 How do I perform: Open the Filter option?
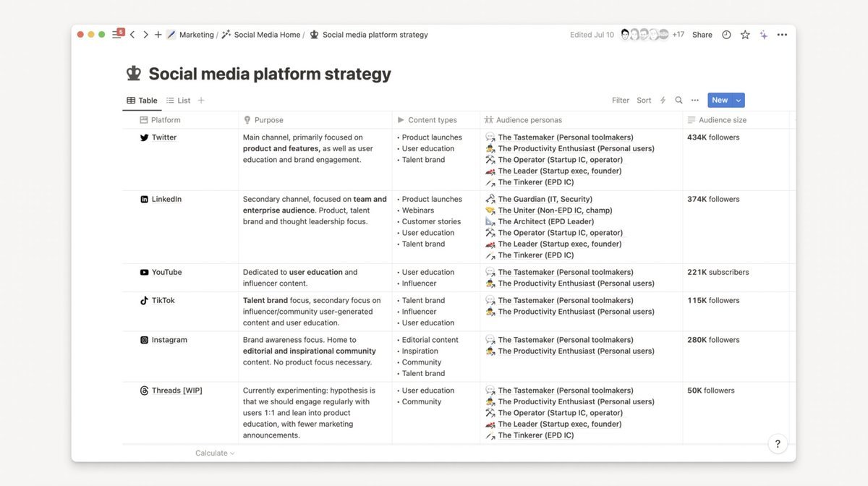621,101
